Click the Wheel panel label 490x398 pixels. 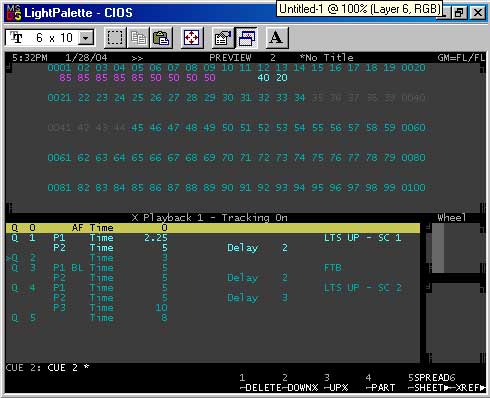(451, 218)
